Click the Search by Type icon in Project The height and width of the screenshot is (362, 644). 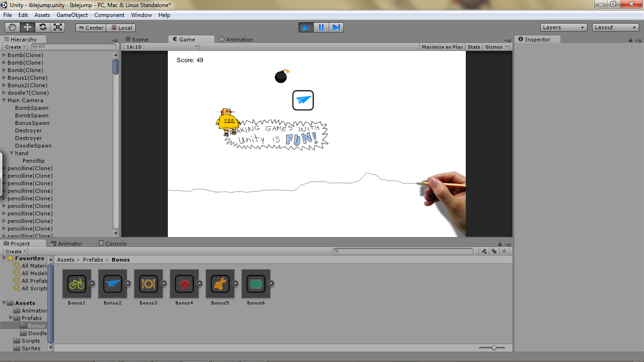coord(484,251)
